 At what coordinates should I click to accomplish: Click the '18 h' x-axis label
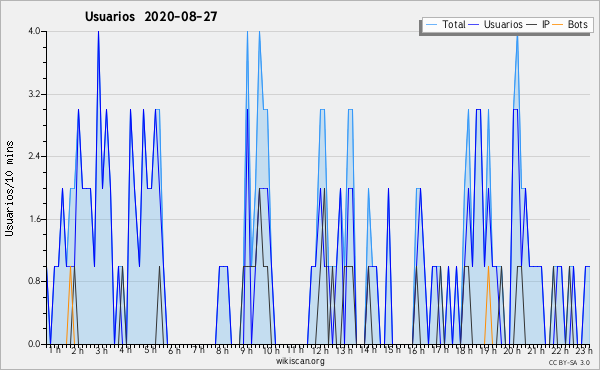tap(464, 350)
